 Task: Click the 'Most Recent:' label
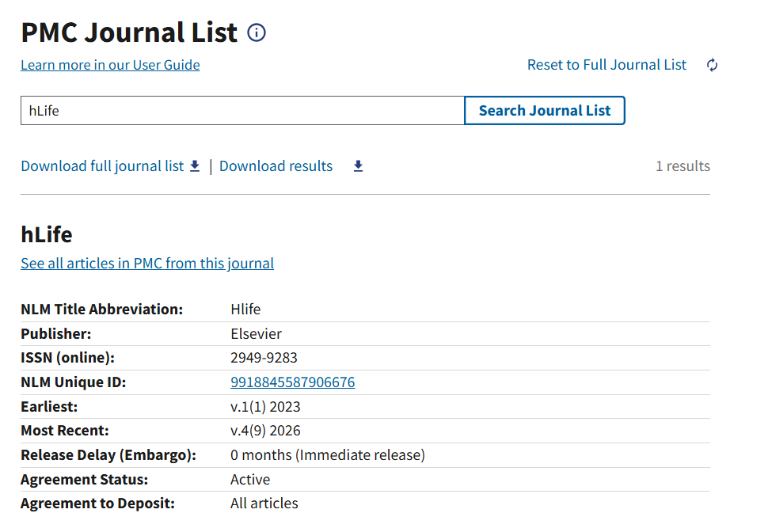[x=65, y=431]
